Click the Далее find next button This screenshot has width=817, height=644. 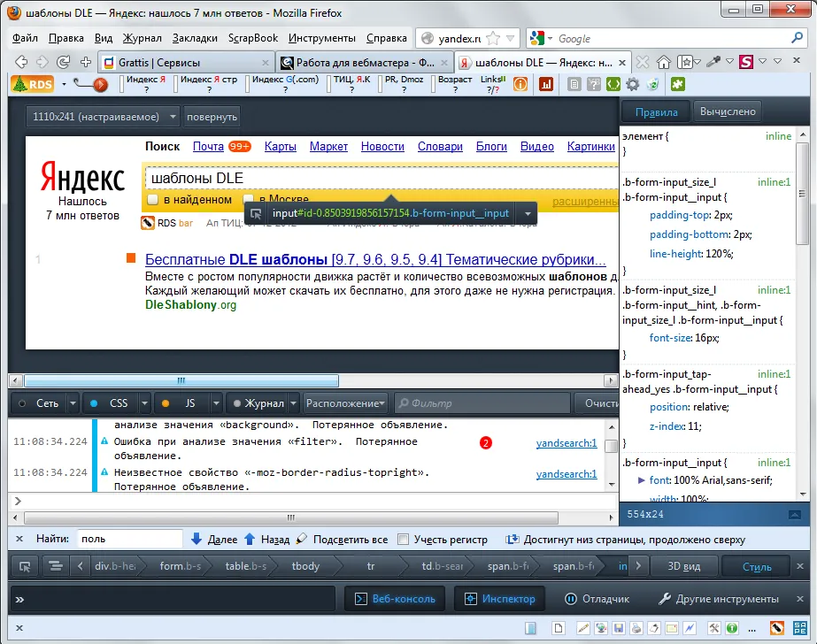click(x=215, y=540)
